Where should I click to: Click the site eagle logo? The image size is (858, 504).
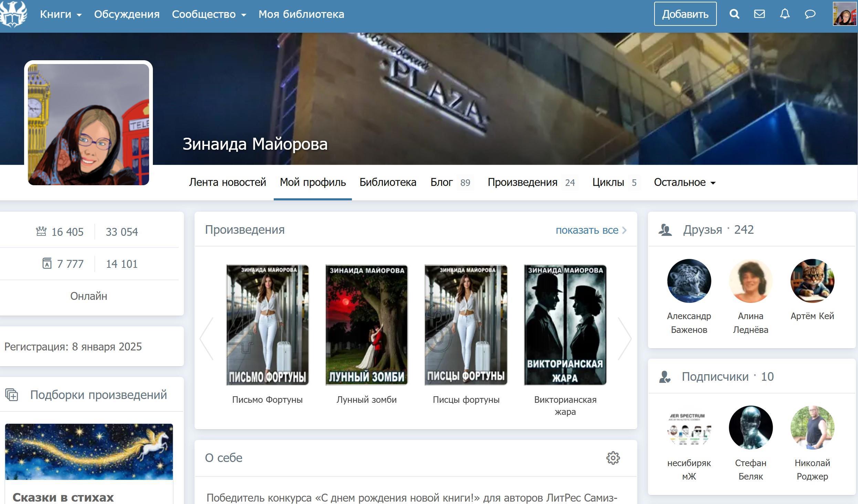14,14
